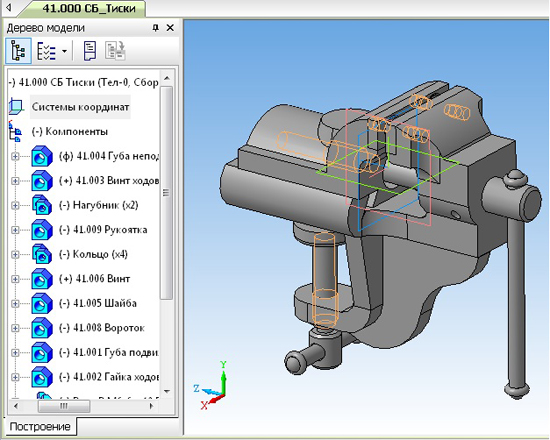Image resolution: width=550 pixels, height=440 pixels.
Task: Click part icon of 41.004 Губа
Action: pos(42,156)
